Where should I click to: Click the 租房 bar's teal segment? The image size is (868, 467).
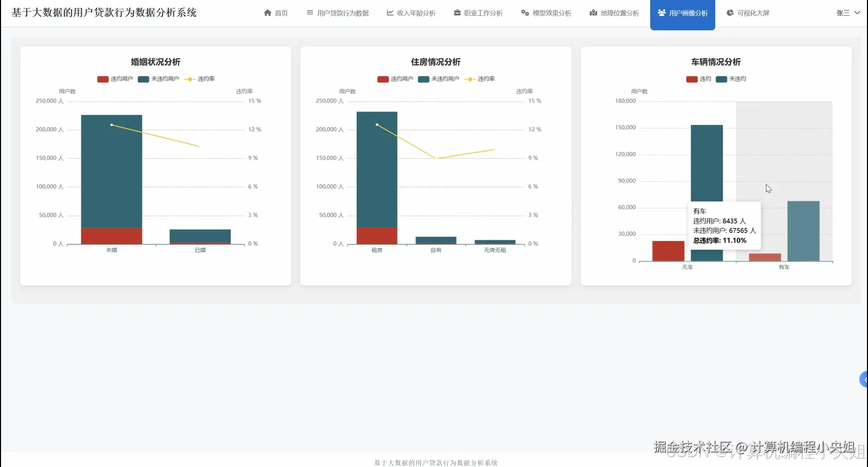pyautogui.click(x=377, y=170)
